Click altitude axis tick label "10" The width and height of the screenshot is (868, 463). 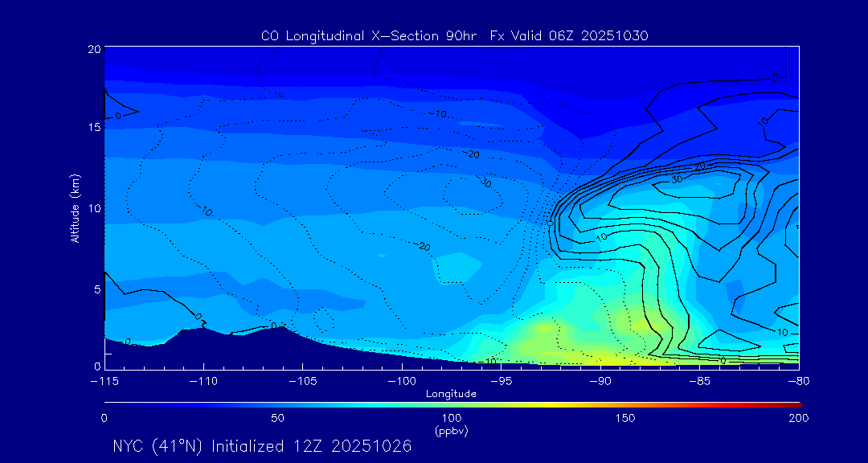coord(93,207)
